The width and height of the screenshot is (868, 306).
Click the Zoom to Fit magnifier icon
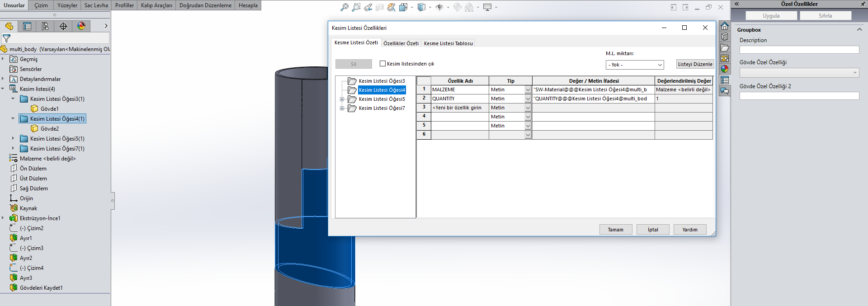coord(344,7)
